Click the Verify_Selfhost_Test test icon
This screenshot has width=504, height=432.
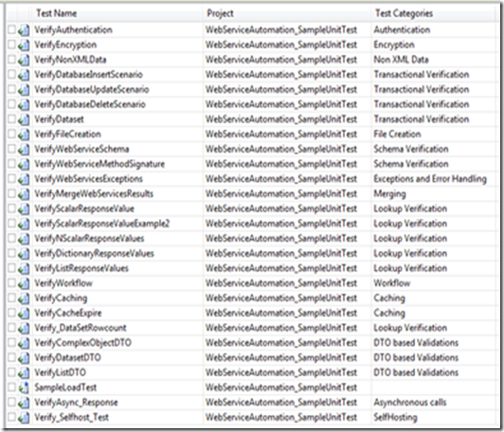coord(24,417)
